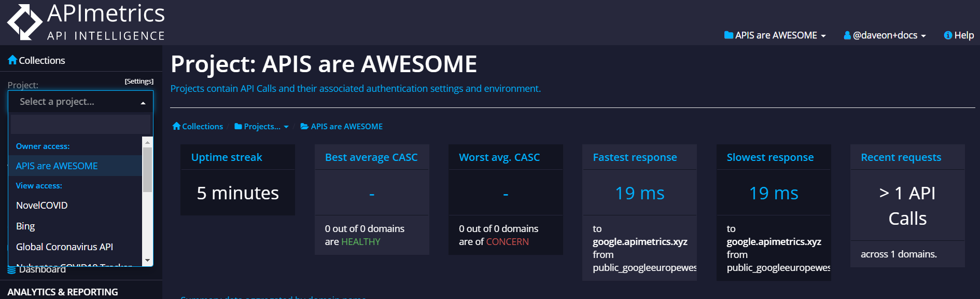Click the Best average CASC heading
Viewport: 980px width, 299px height.
[x=371, y=157]
